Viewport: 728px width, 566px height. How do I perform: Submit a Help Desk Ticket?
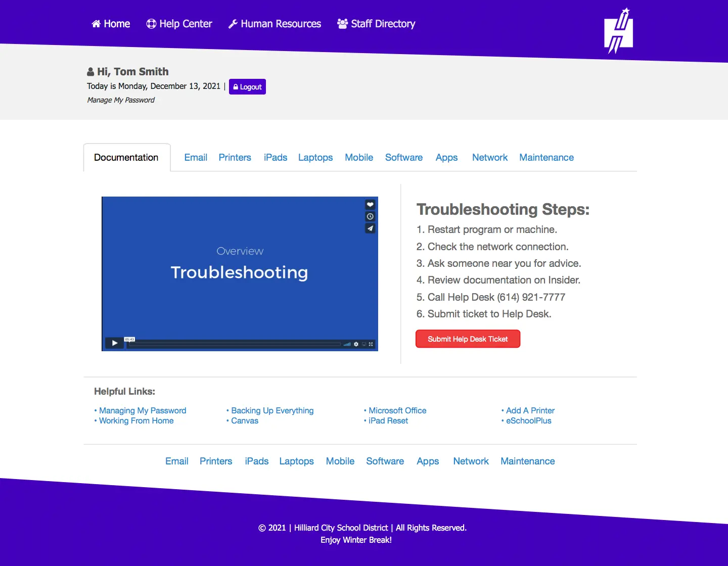click(468, 339)
